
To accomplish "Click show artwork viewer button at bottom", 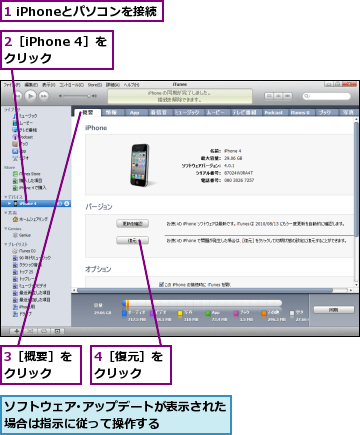I will 57,331.
